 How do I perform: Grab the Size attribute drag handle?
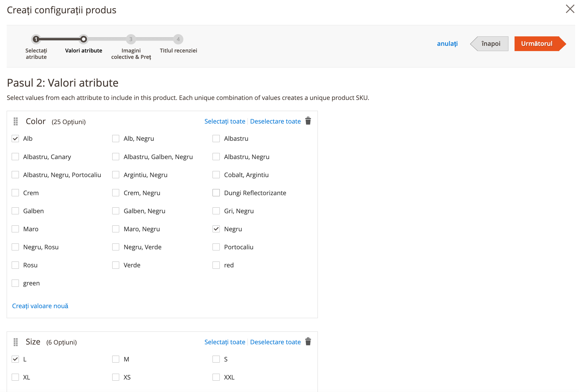tap(16, 342)
